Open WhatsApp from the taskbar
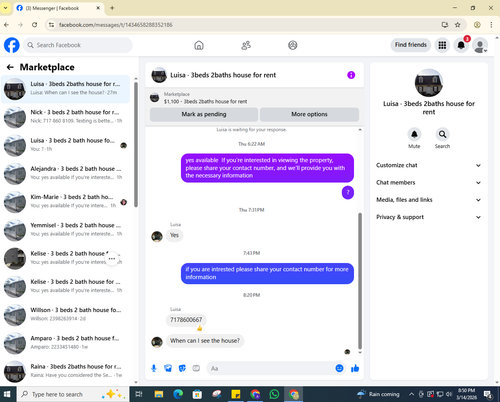500x402 pixels. (274, 394)
